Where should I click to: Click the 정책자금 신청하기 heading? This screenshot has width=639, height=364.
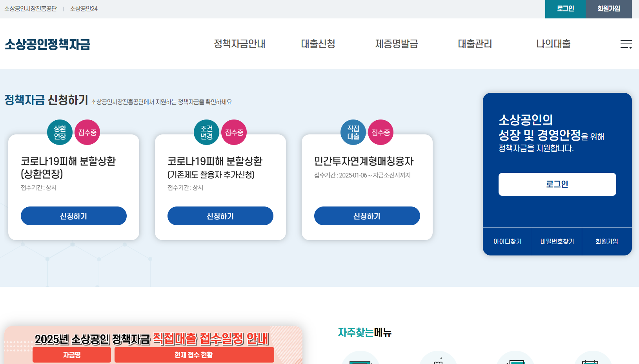(x=46, y=100)
